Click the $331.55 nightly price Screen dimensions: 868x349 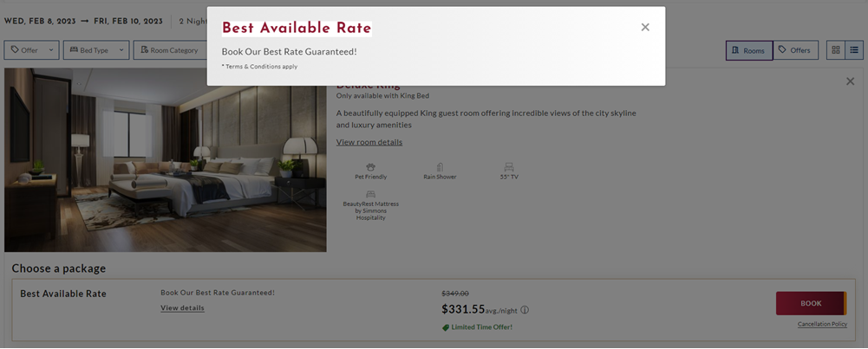(x=463, y=309)
